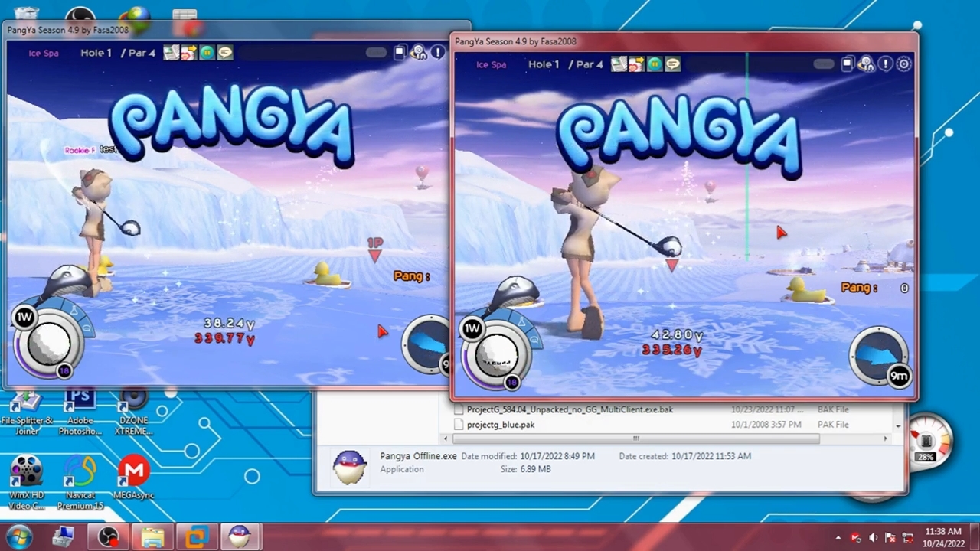Click the Recycle Bin desktop icon
The width and height of the screenshot is (980, 551).
[27, 14]
